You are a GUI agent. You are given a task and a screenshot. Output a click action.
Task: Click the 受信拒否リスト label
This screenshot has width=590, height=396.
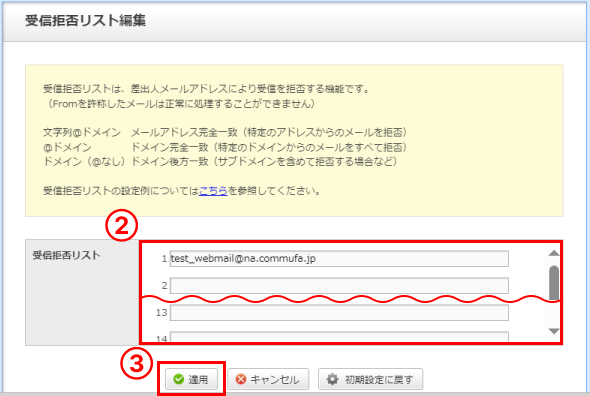pyautogui.click(x=66, y=255)
